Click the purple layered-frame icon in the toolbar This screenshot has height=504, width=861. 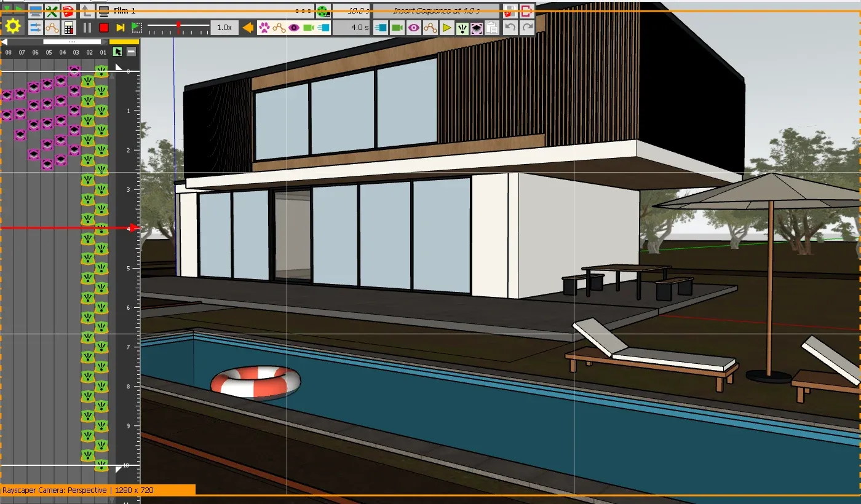[477, 28]
